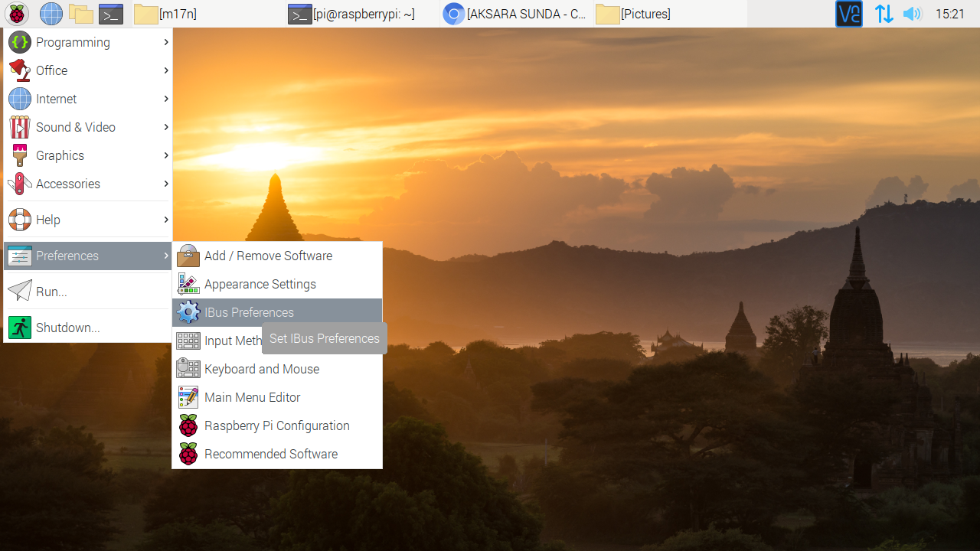Choose Keyboard and Mouse settings

tap(261, 369)
